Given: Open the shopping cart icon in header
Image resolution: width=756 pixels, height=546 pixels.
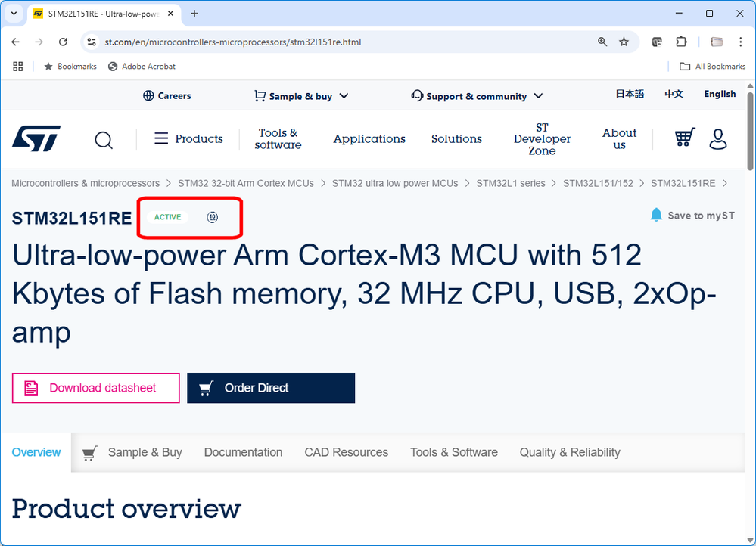Looking at the screenshot, I should coord(685,138).
